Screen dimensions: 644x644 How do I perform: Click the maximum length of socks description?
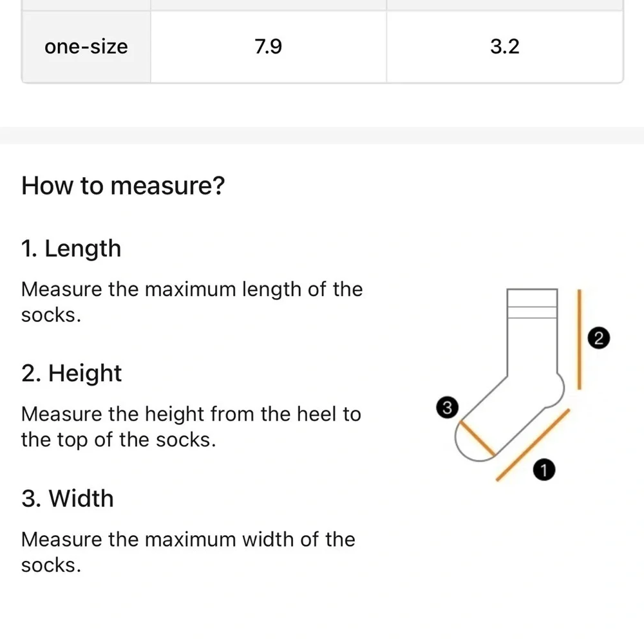point(192,302)
